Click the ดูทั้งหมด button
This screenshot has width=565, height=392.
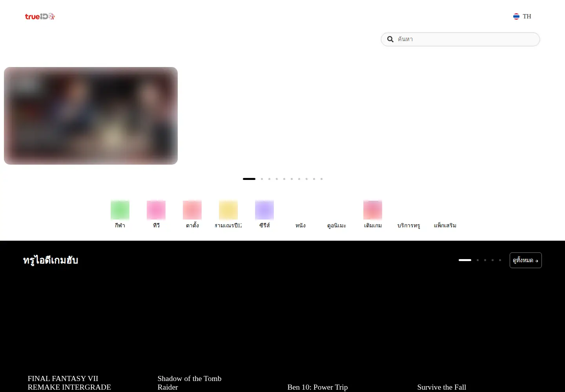526,260
